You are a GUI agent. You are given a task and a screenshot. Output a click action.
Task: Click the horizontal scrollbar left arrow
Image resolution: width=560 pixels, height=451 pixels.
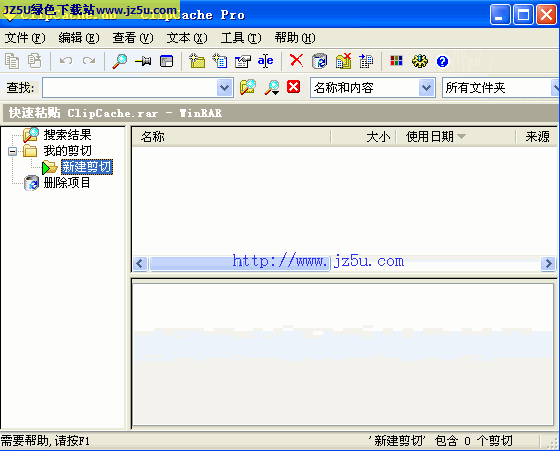click(140, 264)
